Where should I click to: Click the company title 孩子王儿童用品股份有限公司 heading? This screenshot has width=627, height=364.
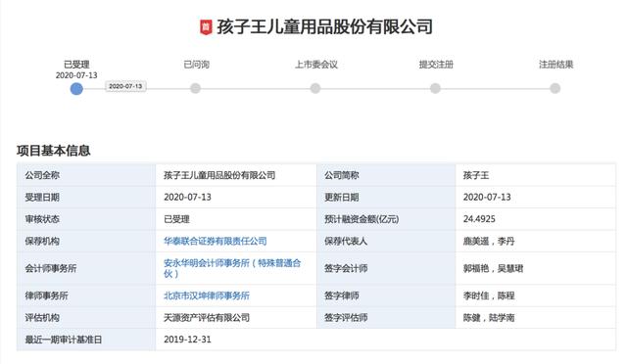(324, 27)
